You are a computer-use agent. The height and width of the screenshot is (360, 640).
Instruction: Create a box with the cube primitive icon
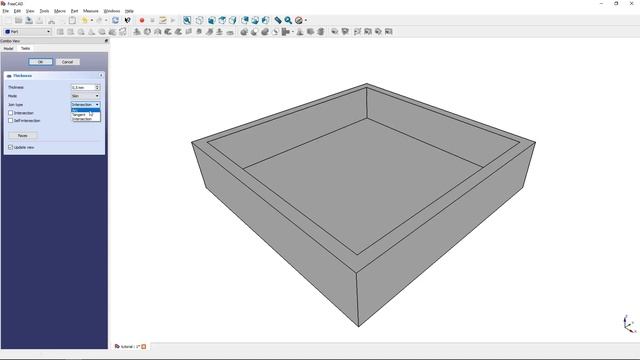(x=60, y=31)
